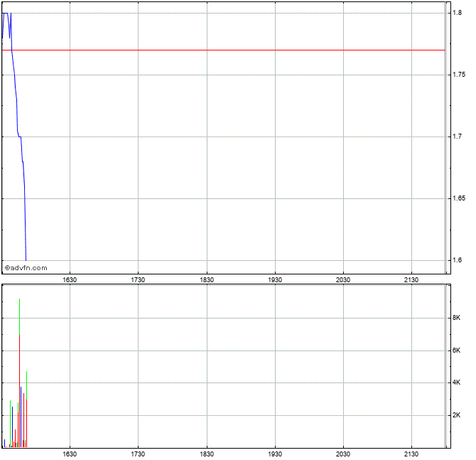Click 2030 time label under price chart
The width and height of the screenshot is (476, 460).
[x=343, y=280]
